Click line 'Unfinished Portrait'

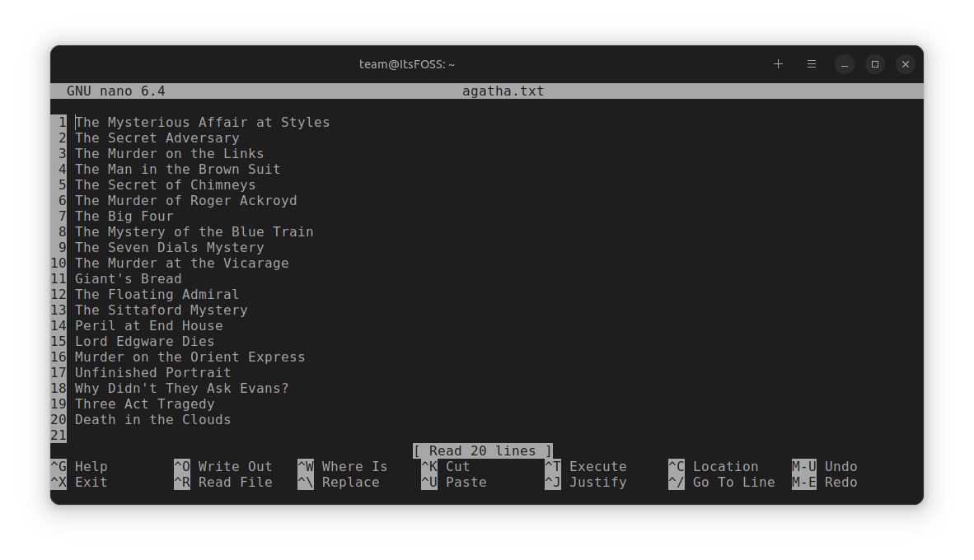(x=152, y=372)
